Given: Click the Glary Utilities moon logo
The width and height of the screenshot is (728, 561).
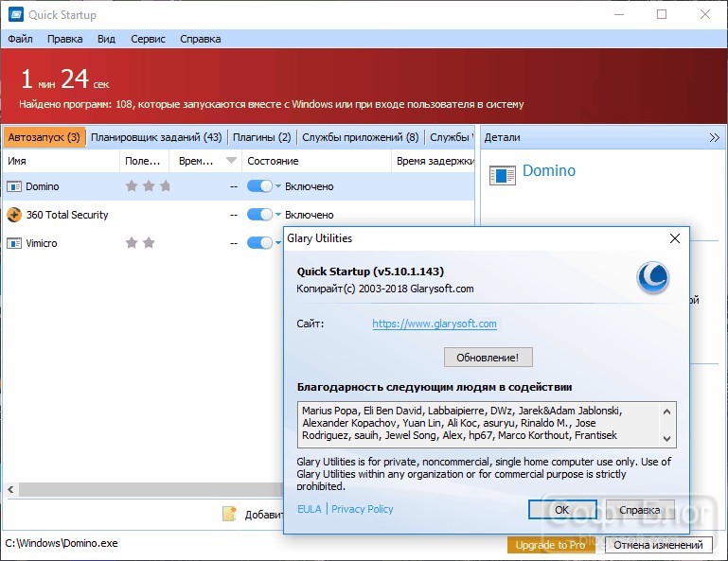Looking at the screenshot, I should (x=653, y=277).
